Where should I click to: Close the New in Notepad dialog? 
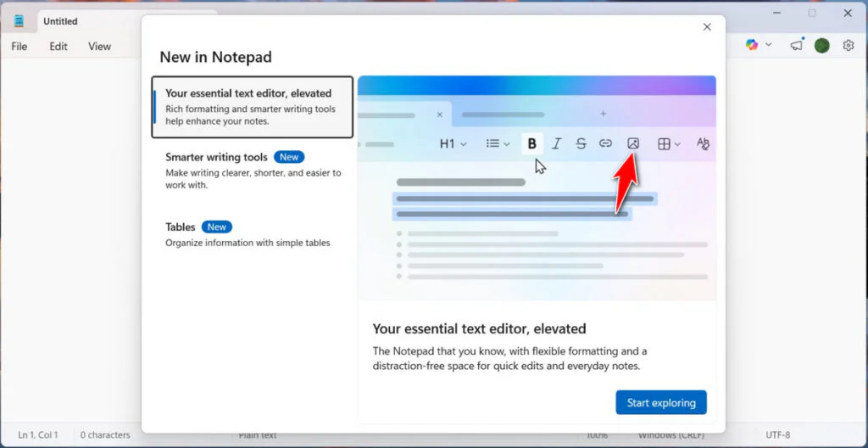pyautogui.click(x=707, y=26)
